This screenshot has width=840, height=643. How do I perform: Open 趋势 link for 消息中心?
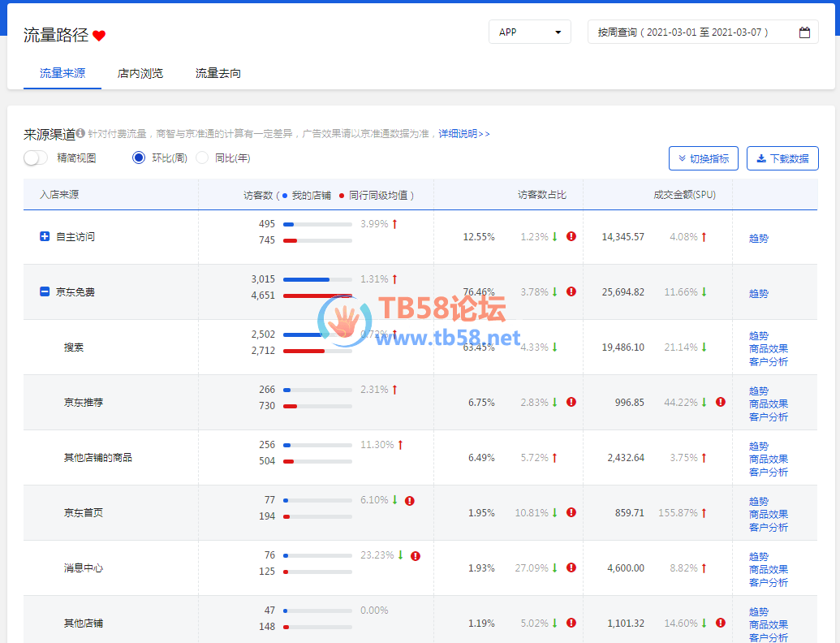(x=759, y=557)
